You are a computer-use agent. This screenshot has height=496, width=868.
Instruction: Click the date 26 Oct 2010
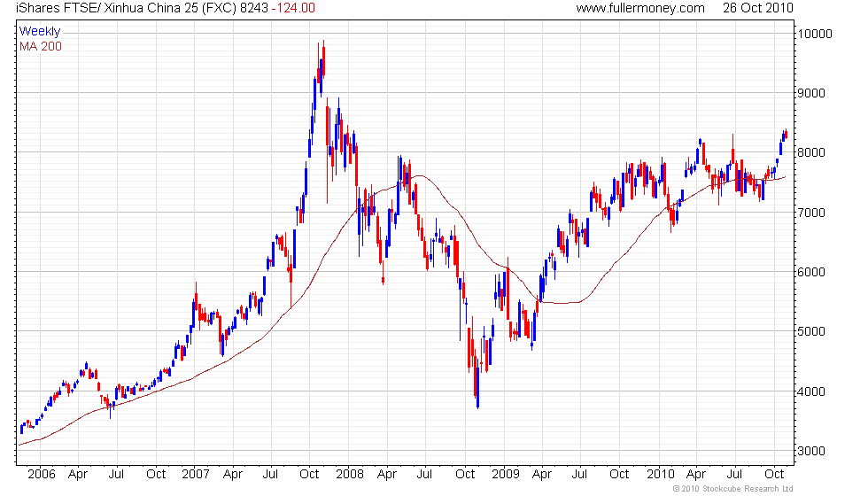point(758,8)
